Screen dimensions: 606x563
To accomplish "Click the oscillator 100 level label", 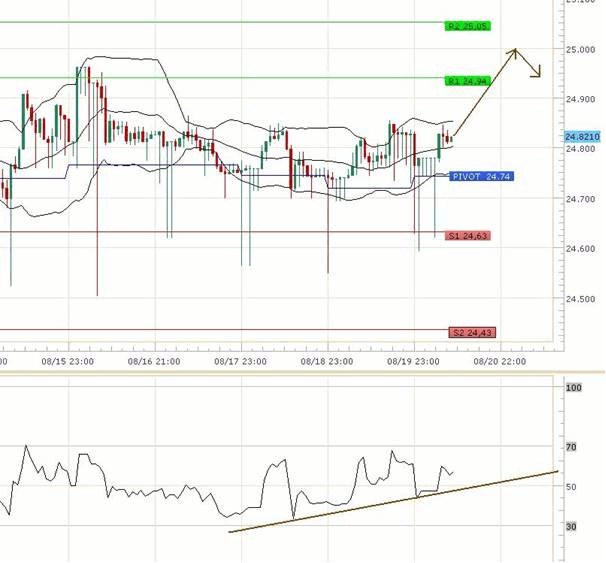I will [574, 388].
